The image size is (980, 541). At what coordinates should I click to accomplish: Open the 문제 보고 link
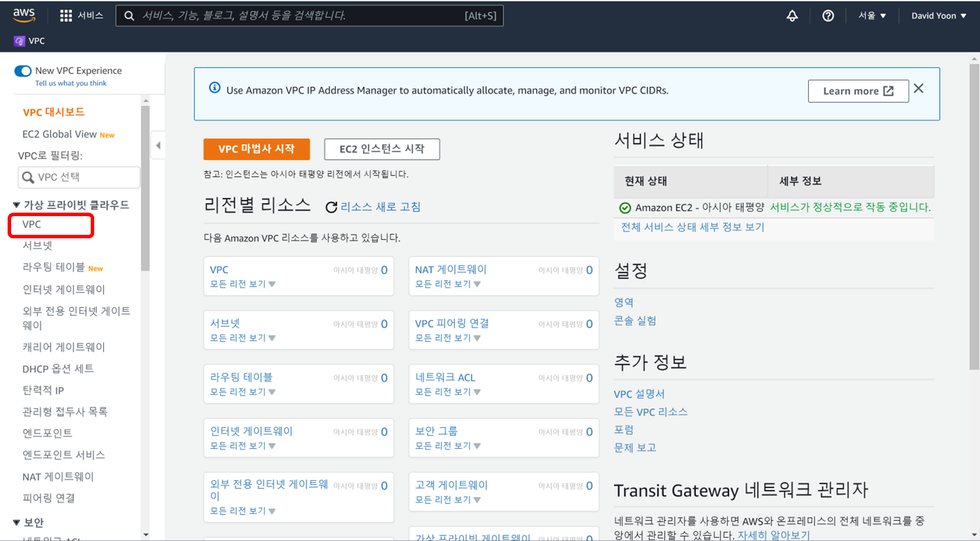coord(635,448)
